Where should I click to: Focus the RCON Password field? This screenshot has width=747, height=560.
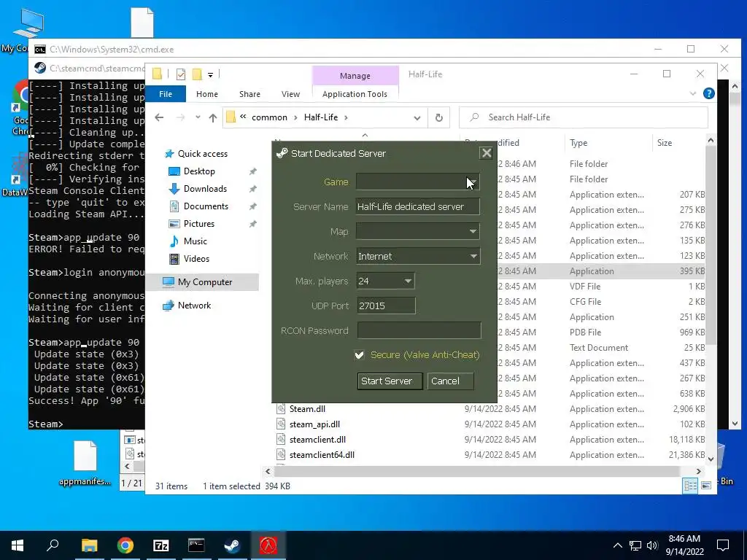tap(419, 330)
